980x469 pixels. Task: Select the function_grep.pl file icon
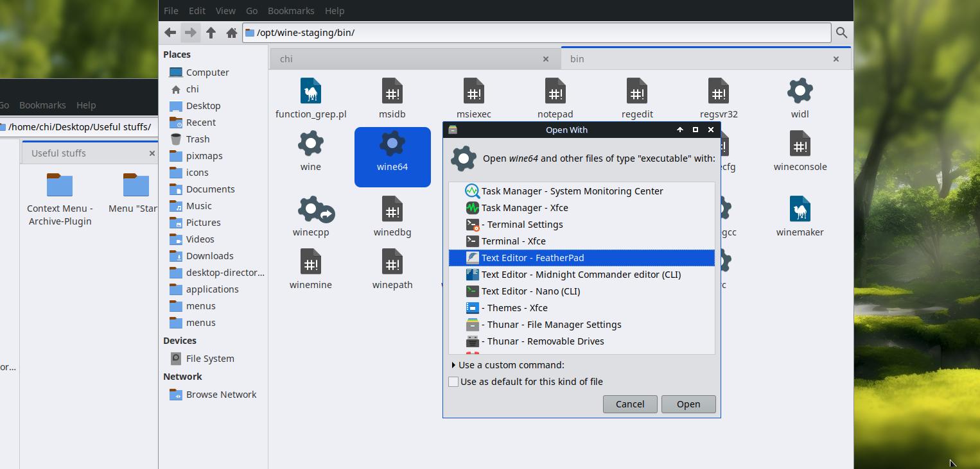pos(311,91)
